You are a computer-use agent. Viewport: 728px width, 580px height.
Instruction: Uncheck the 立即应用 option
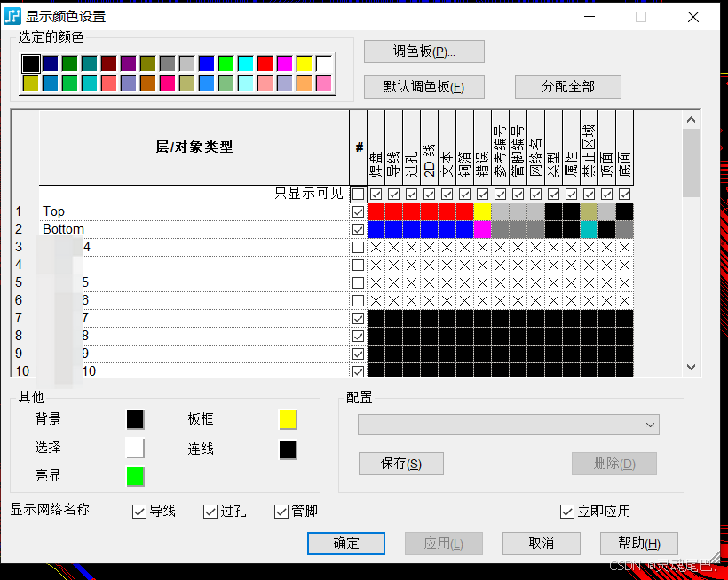click(566, 511)
